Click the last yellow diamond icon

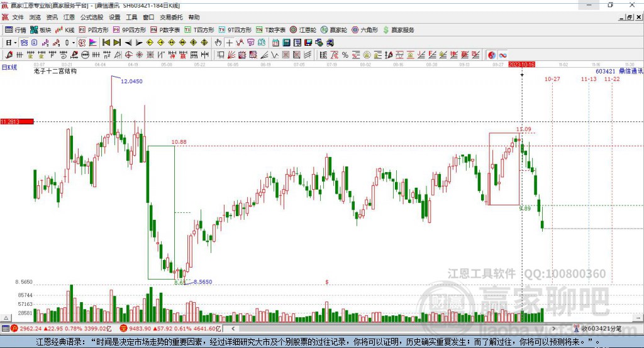coord(204,43)
